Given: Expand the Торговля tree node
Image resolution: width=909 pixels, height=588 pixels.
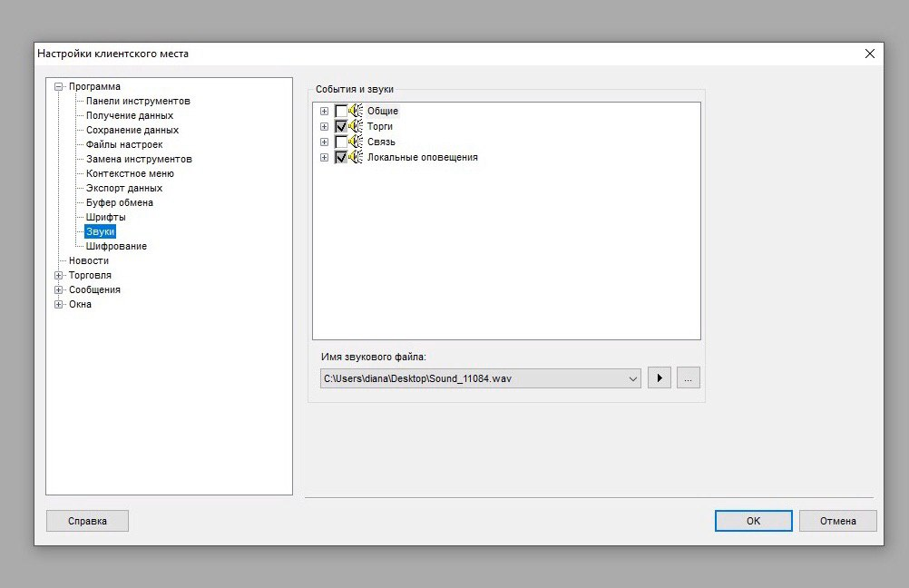Looking at the screenshot, I should pos(59,276).
